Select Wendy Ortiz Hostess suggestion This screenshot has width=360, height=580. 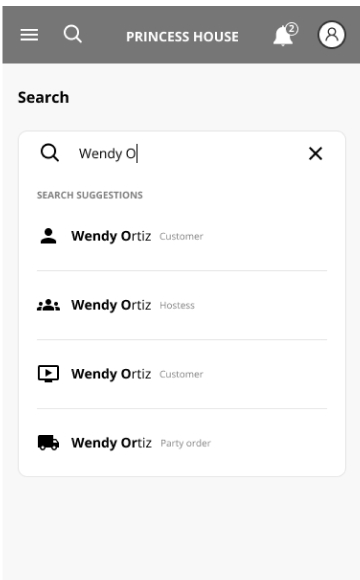pyautogui.click(x=182, y=305)
